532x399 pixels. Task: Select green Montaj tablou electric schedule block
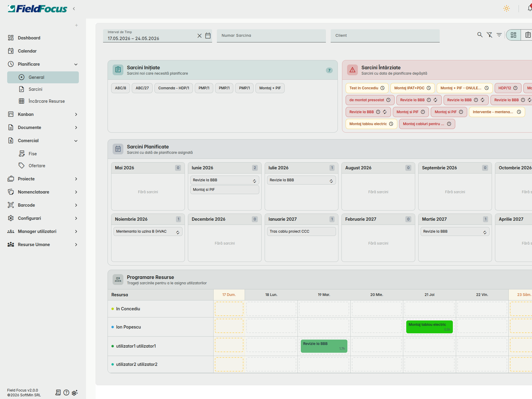coord(429,327)
